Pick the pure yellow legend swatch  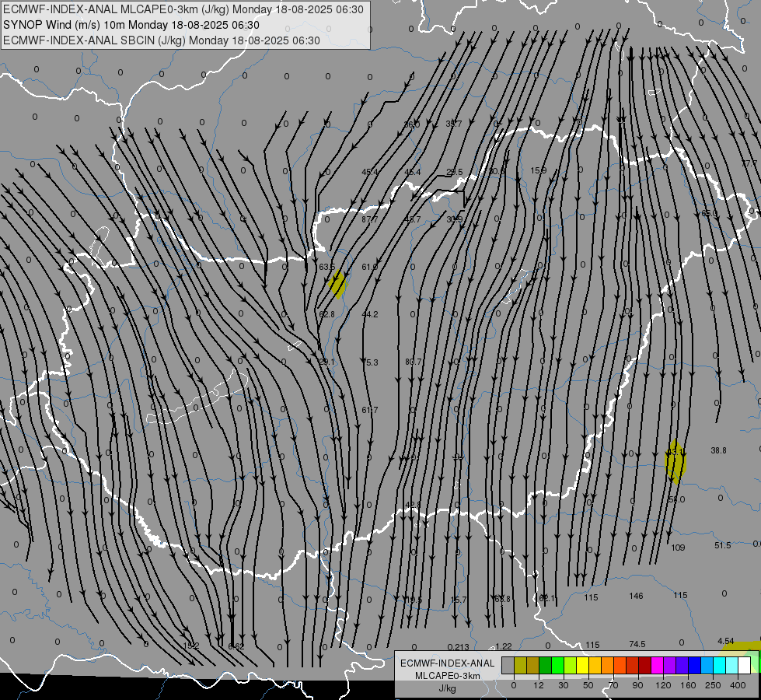coord(583,665)
